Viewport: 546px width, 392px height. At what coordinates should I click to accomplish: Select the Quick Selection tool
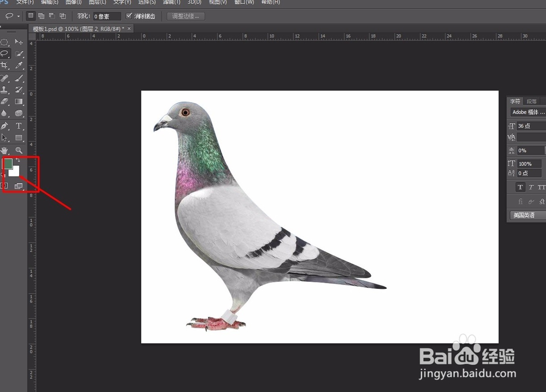19,54
